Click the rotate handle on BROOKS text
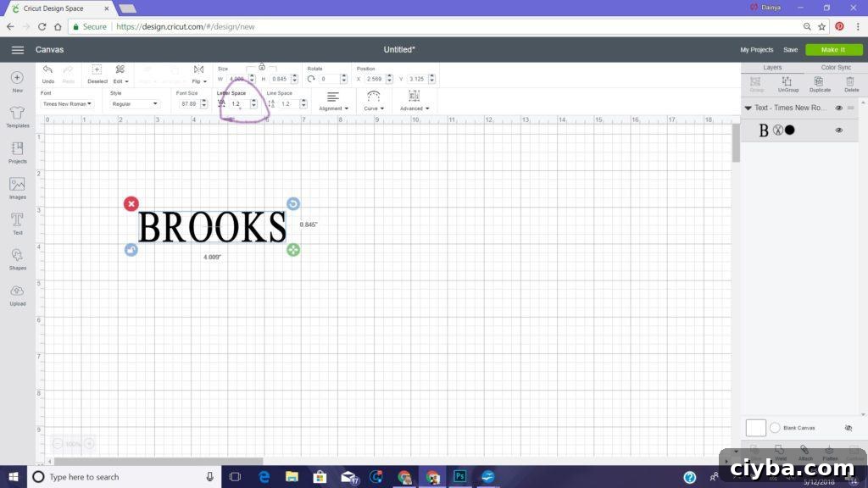 293,203
